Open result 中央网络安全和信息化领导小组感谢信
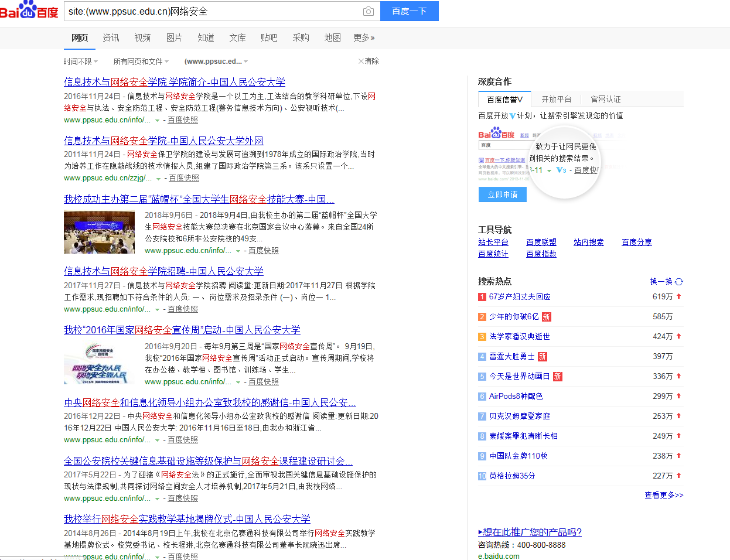 pyautogui.click(x=210, y=402)
